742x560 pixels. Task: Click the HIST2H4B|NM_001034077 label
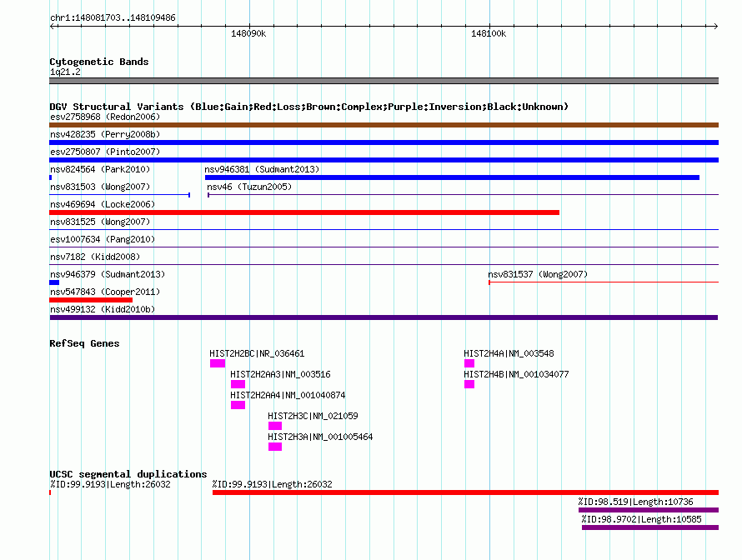(x=516, y=374)
